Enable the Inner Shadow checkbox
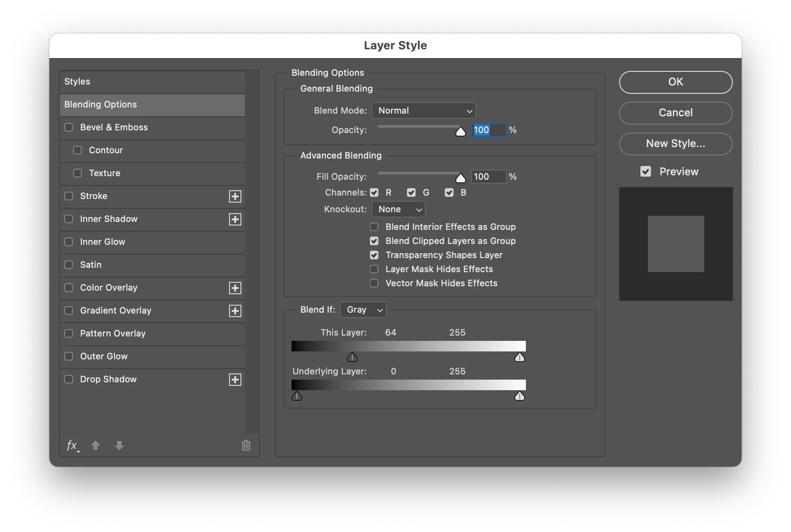Image resolution: width=791 pixels, height=532 pixels. tap(69, 219)
